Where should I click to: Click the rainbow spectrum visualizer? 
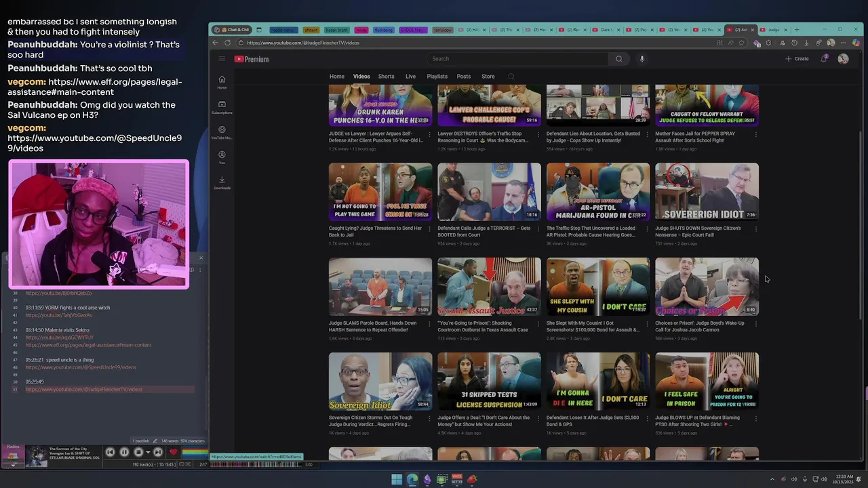point(195,452)
